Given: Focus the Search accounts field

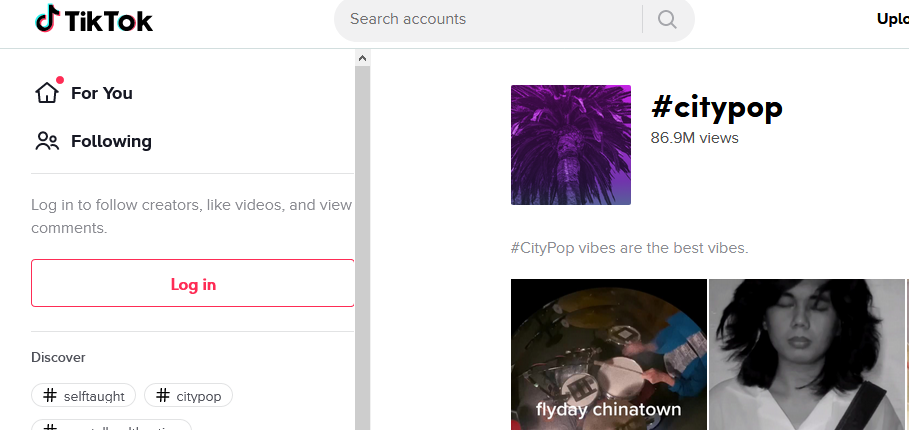Looking at the screenshot, I should point(490,19).
